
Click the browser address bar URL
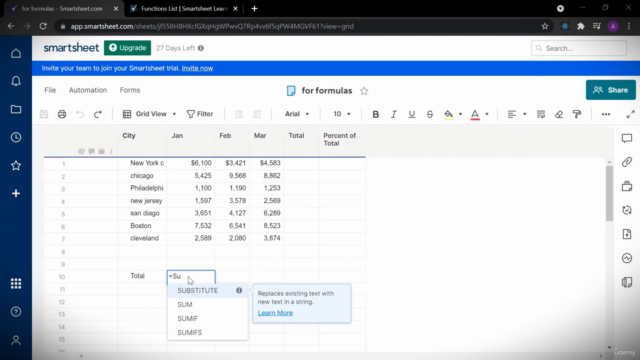coord(212,26)
